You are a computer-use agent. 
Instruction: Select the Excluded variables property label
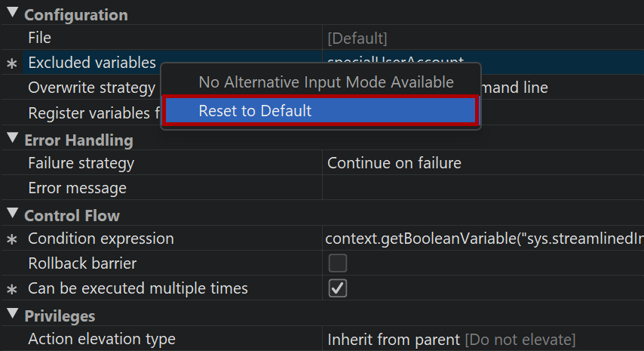click(x=92, y=63)
